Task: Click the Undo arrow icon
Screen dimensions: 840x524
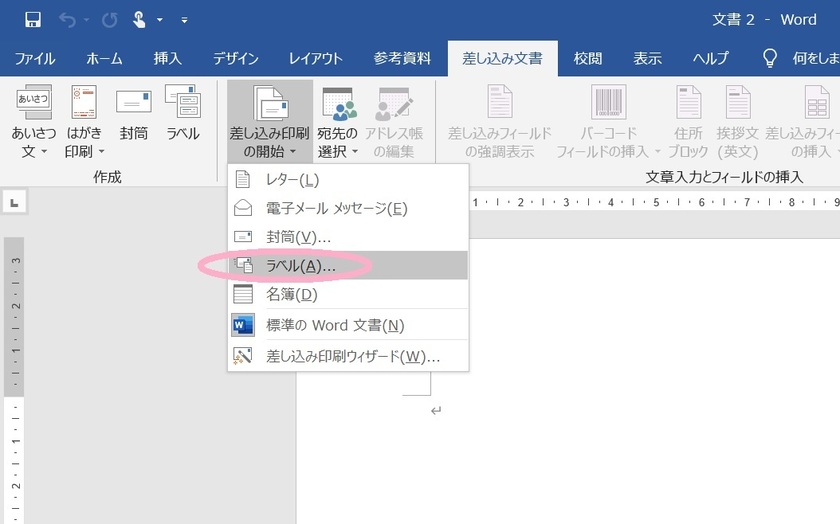Action: point(67,20)
